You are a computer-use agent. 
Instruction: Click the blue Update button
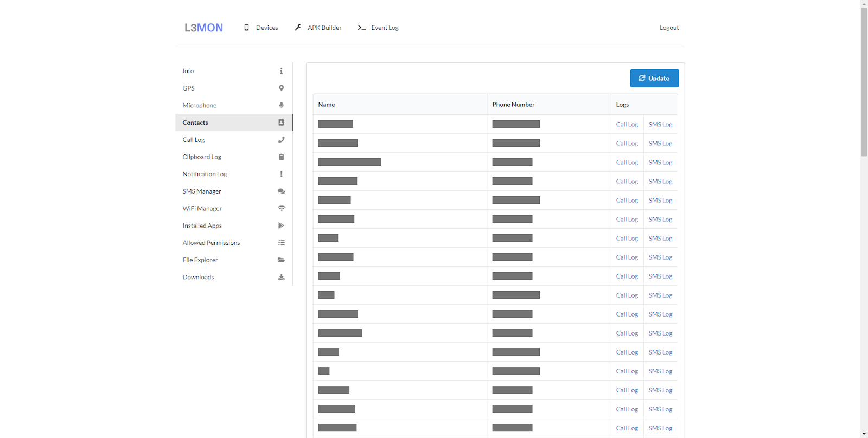[x=654, y=78]
